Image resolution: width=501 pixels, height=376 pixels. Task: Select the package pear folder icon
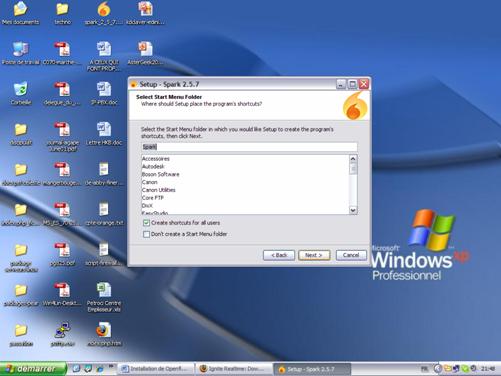(x=21, y=294)
